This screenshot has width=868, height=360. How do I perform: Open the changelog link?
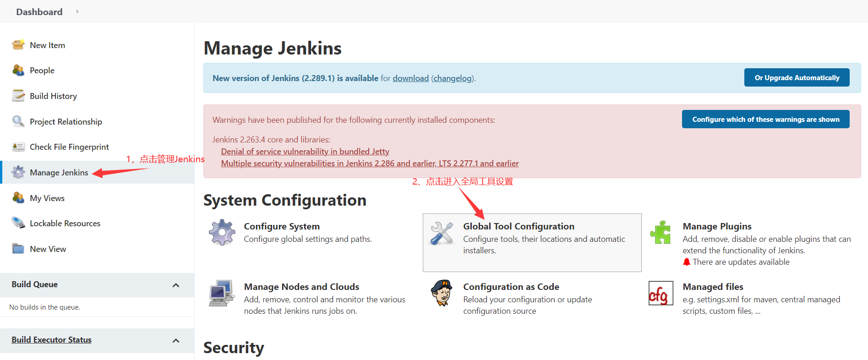pos(453,78)
